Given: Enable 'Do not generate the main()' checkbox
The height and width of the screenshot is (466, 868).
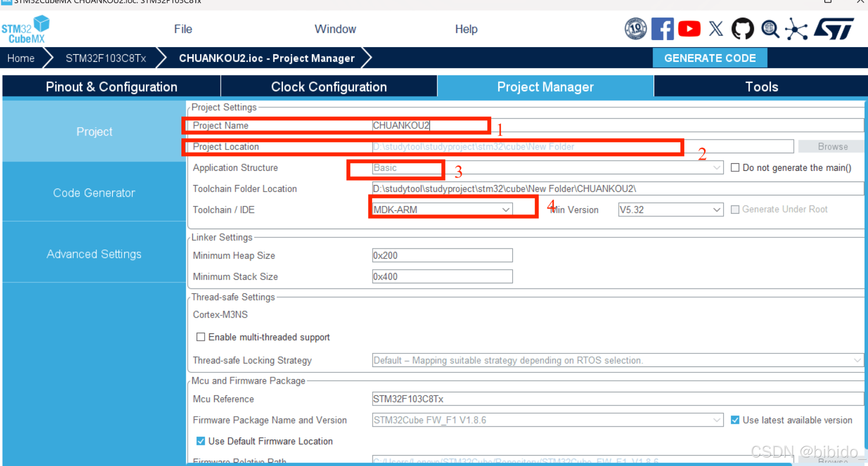Looking at the screenshot, I should pos(735,168).
